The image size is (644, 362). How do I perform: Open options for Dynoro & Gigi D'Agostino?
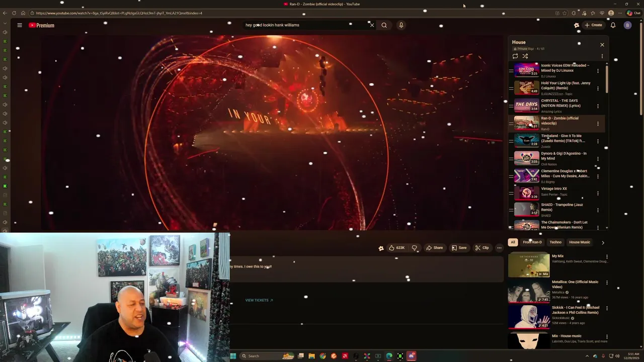(598, 159)
